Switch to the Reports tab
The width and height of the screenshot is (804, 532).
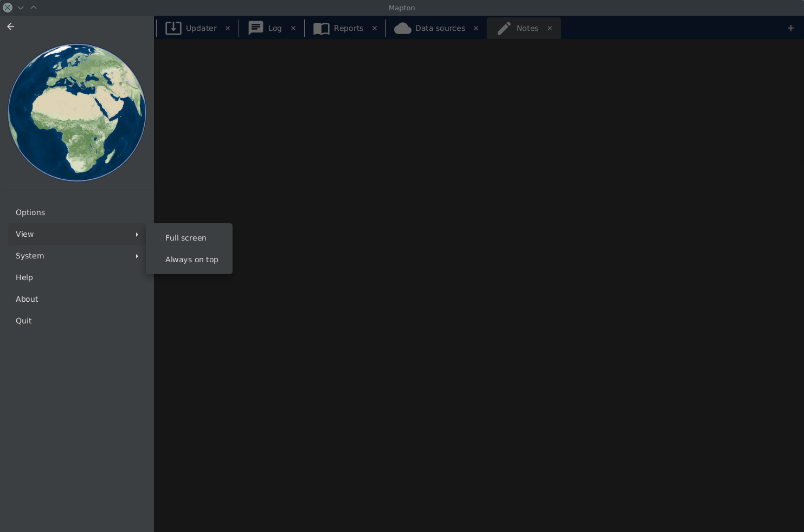click(345, 28)
